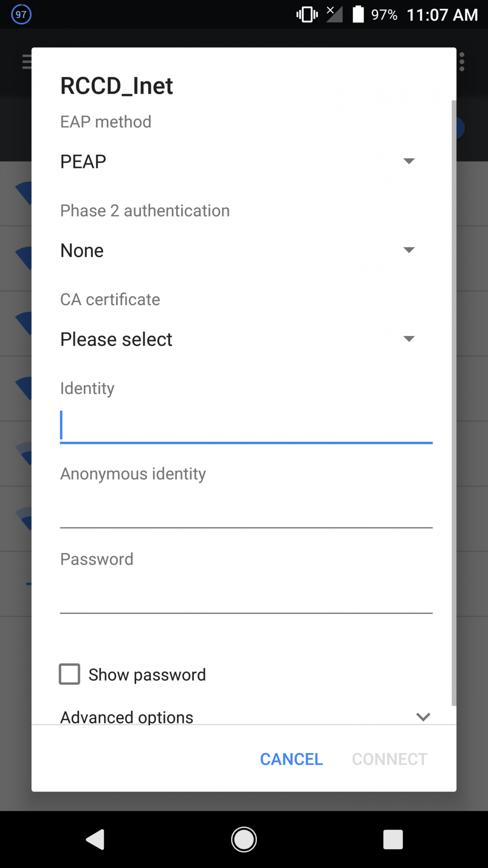Open the EAP method PEAP dropdown
The height and width of the screenshot is (868, 488).
(238, 161)
